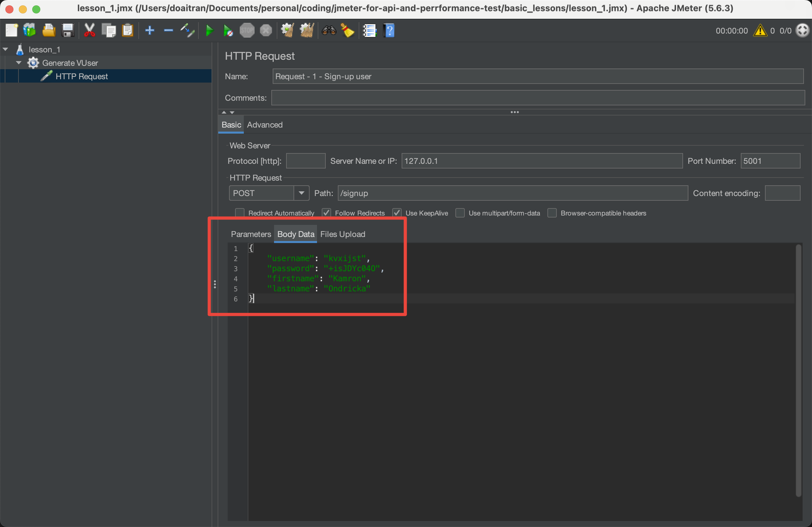Viewport: 812px width, 527px height.
Task: Click the Clear results broom icon
Action: point(287,30)
